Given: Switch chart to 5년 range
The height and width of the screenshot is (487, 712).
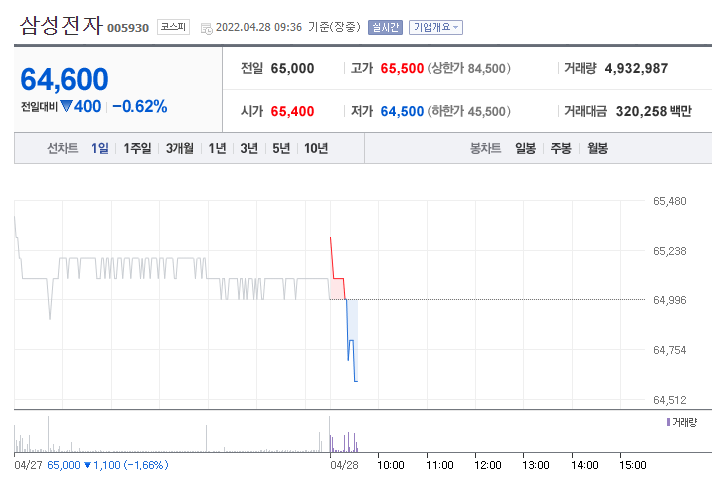Looking at the screenshot, I should click(x=281, y=148).
